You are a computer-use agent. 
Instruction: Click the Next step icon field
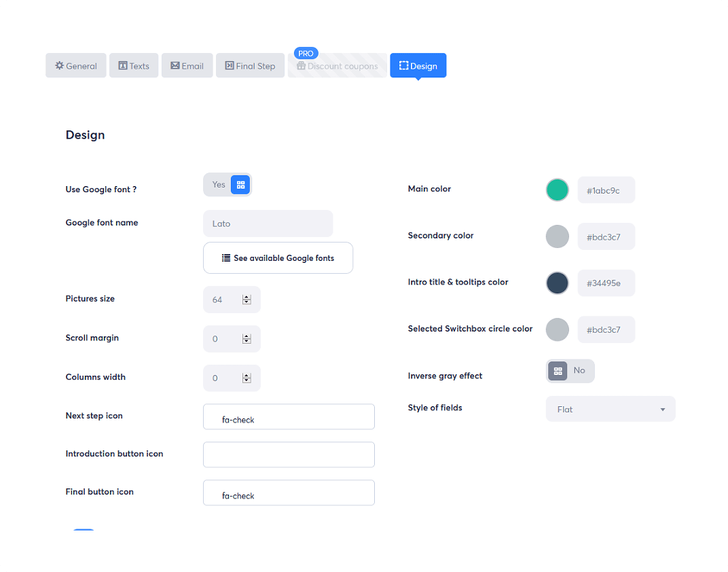point(289,416)
